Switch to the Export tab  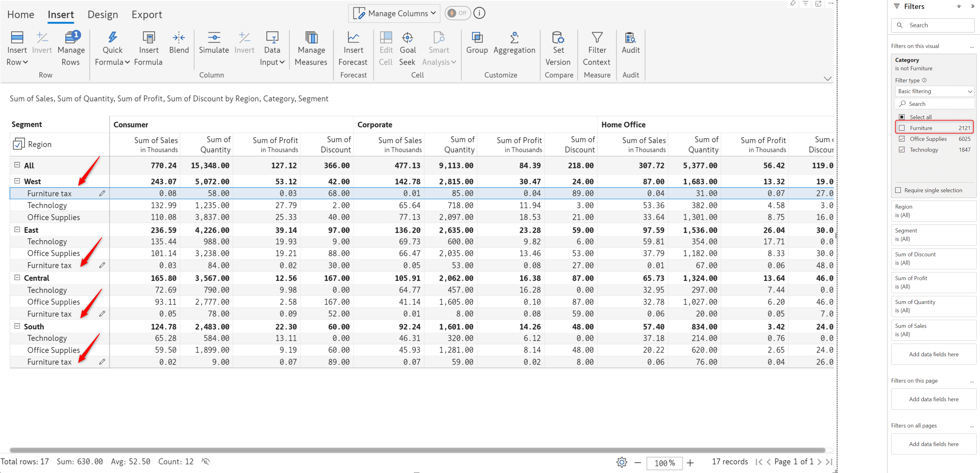(147, 15)
